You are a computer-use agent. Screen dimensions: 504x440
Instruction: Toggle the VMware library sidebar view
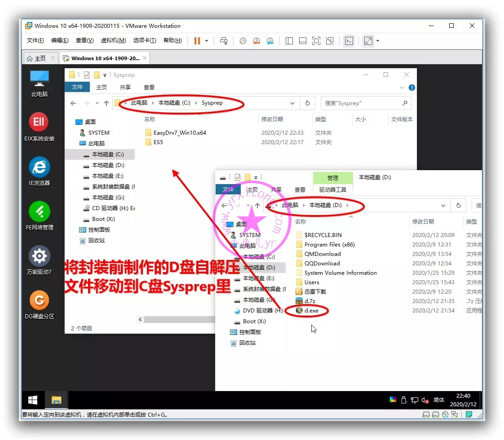[289, 41]
